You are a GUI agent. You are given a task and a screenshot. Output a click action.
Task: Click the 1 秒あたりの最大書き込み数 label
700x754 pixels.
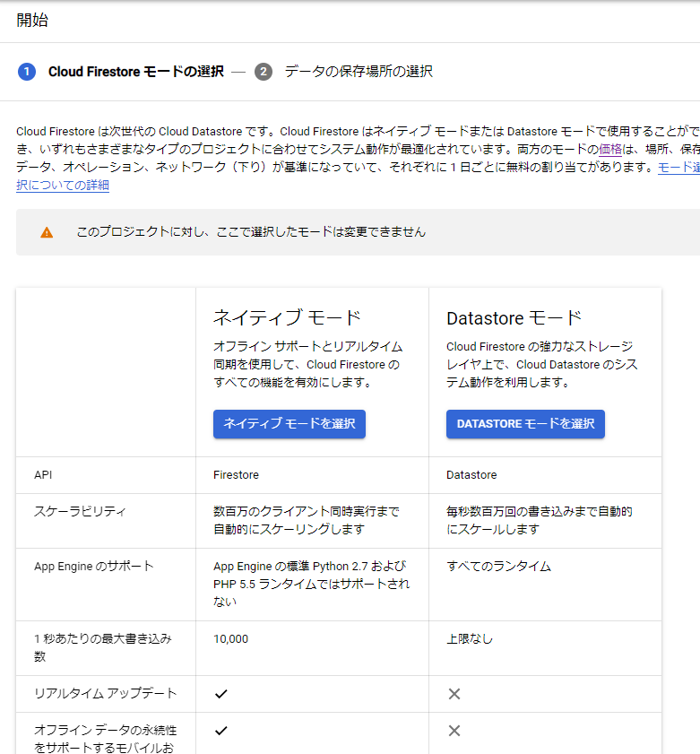pyautogui.click(x=103, y=647)
